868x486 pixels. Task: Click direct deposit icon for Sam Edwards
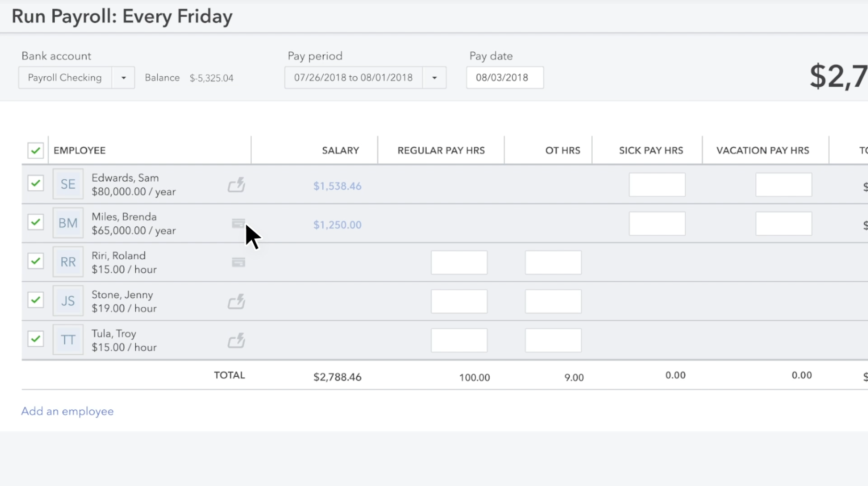(x=236, y=185)
